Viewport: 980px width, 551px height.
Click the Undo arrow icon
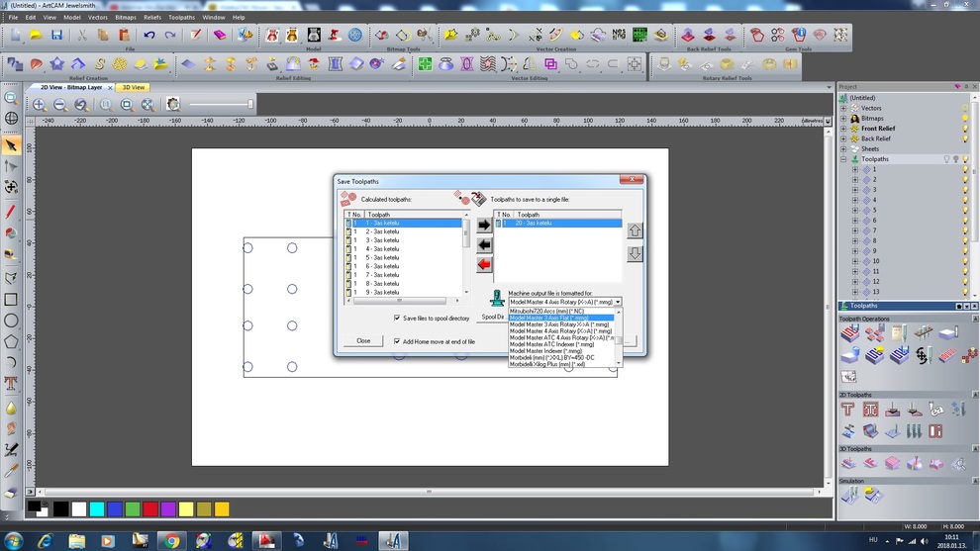149,36
